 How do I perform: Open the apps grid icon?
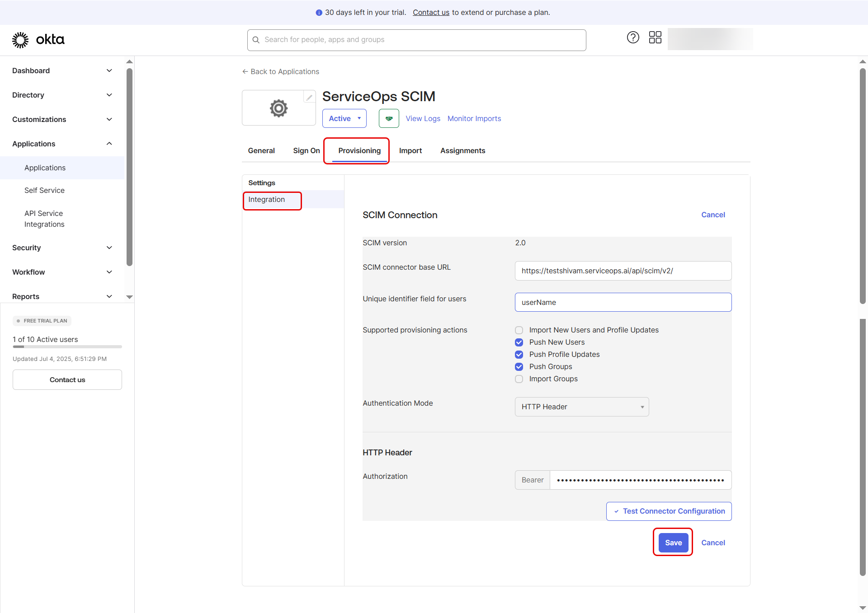655,37
